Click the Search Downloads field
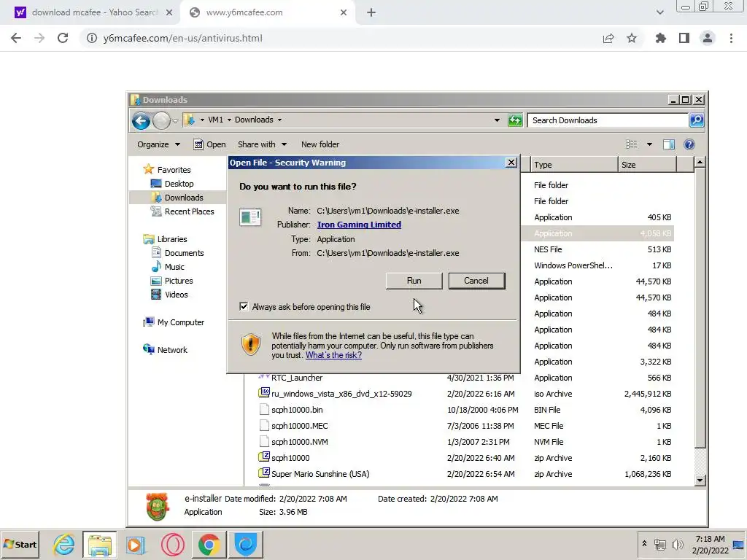Viewport: 747px width, 560px height. pyautogui.click(x=608, y=120)
